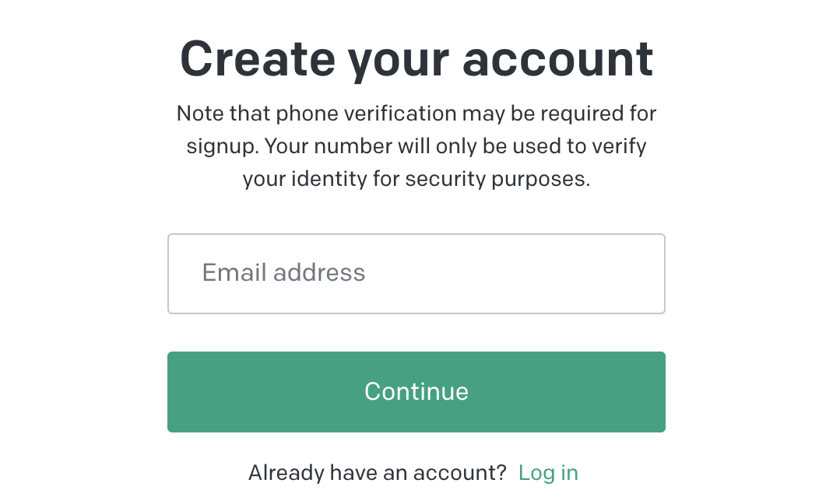
Task: Focus the email text box
Action: tap(416, 274)
